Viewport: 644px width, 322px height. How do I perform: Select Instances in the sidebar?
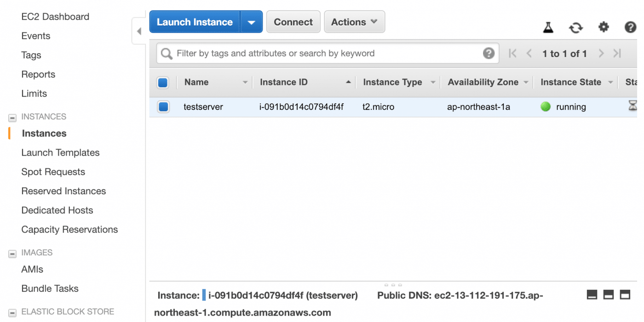coord(44,134)
